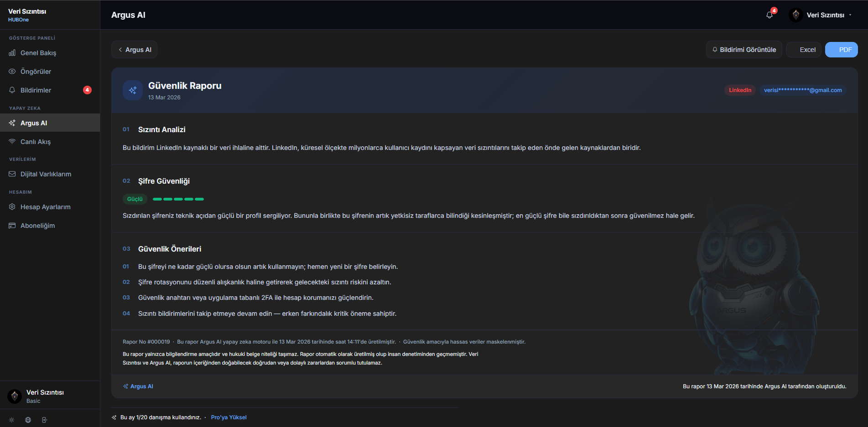868x427 pixels.
Task: Click the Argus AI page title
Action: pyautogui.click(x=128, y=15)
